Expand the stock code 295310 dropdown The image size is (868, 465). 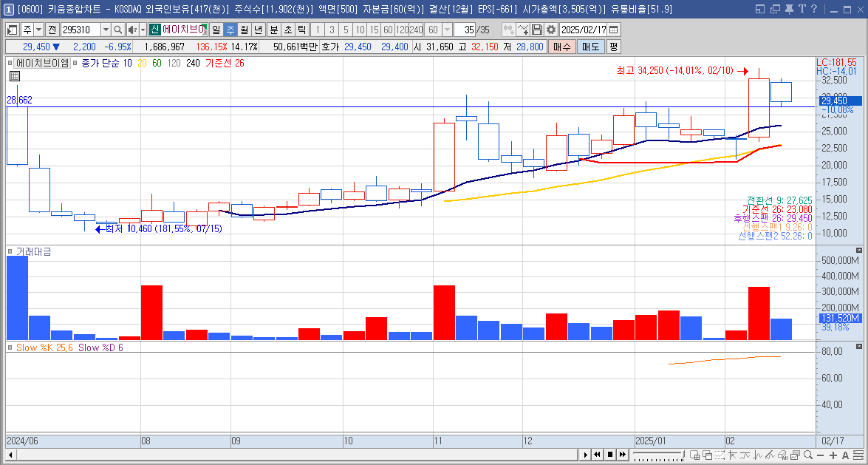[x=106, y=30]
